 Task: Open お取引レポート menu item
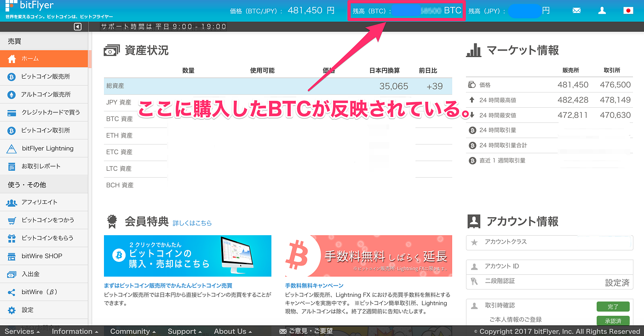44,166
